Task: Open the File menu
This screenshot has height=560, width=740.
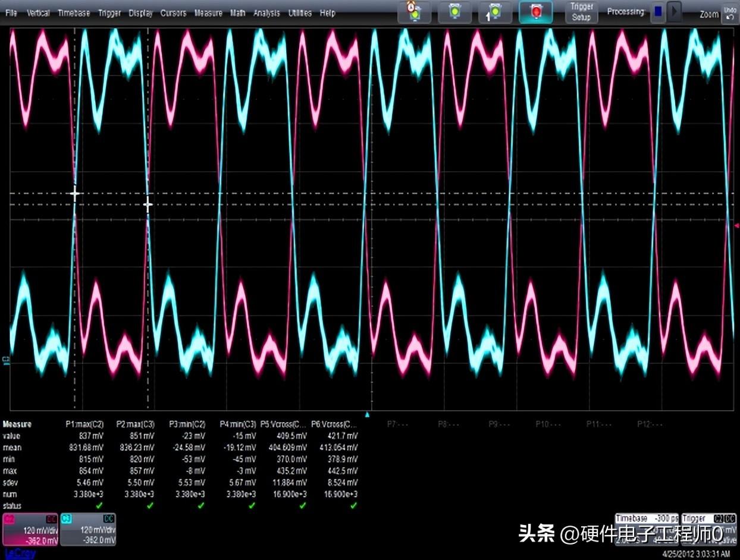Action: click(11, 13)
